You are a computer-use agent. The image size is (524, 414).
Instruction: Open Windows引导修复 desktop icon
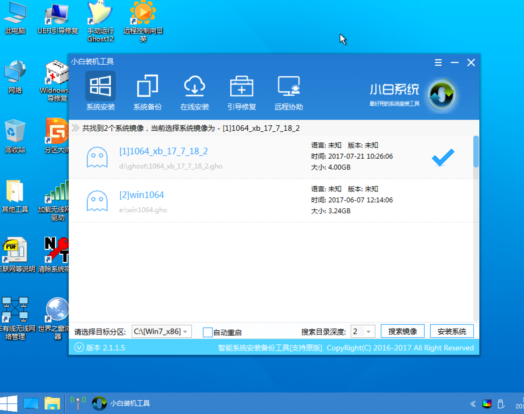pos(55,81)
